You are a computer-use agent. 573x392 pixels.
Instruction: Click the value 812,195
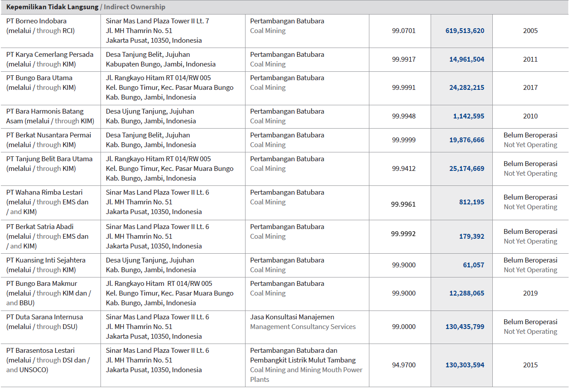(472, 202)
